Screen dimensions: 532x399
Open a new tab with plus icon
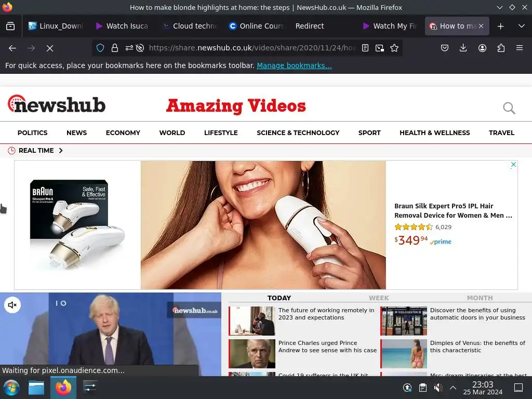[x=500, y=26]
